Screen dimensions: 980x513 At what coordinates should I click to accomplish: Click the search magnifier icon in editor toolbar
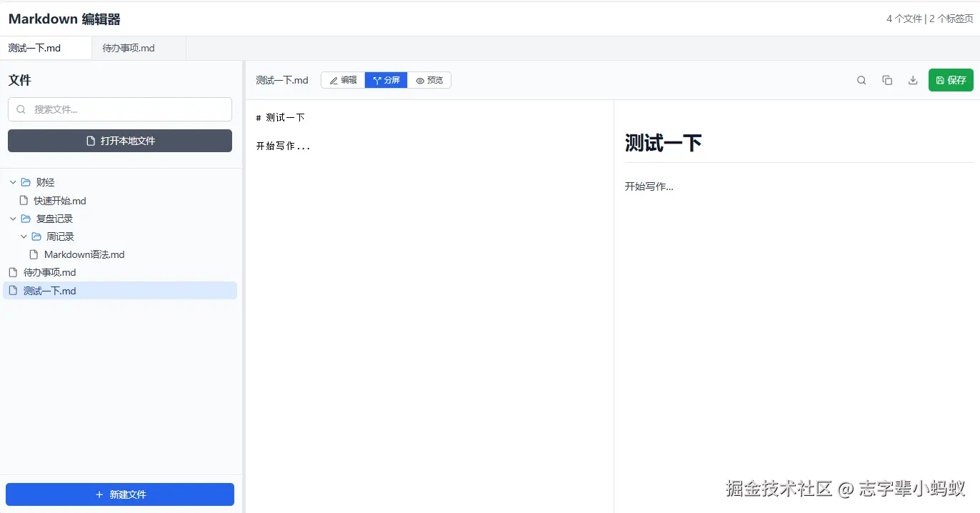(x=861, y=80)
